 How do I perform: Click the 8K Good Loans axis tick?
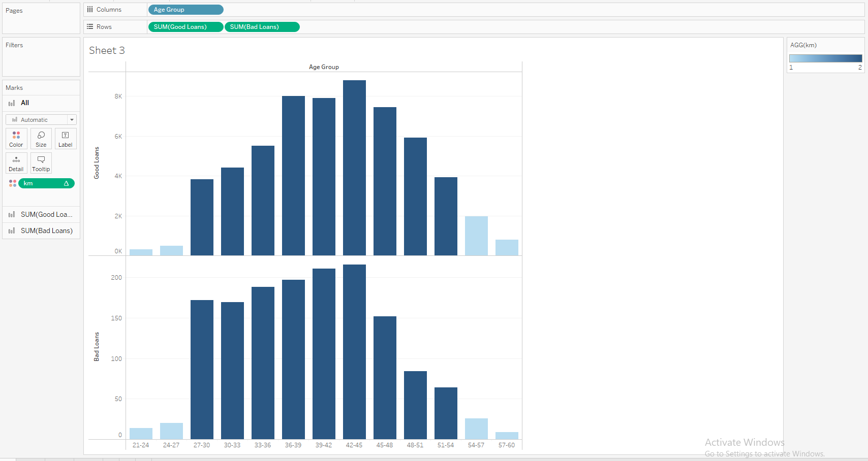[x=118, y=96]
